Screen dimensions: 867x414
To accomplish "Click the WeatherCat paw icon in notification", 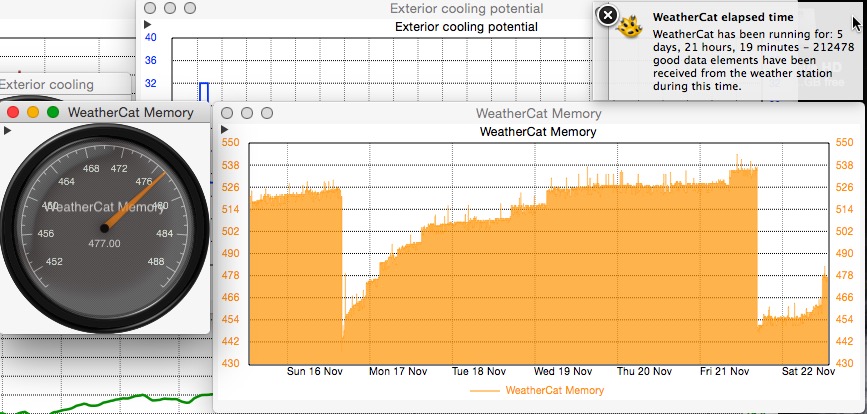I will [630, 27].
